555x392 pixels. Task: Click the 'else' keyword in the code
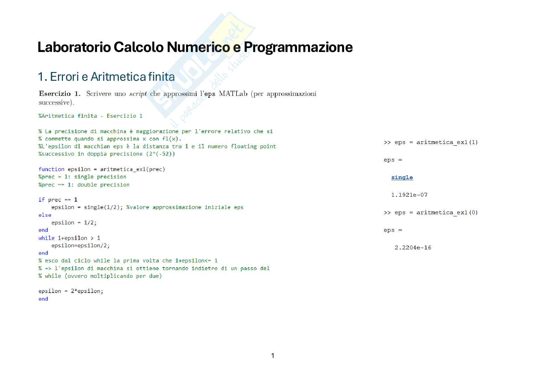point(45,215)
